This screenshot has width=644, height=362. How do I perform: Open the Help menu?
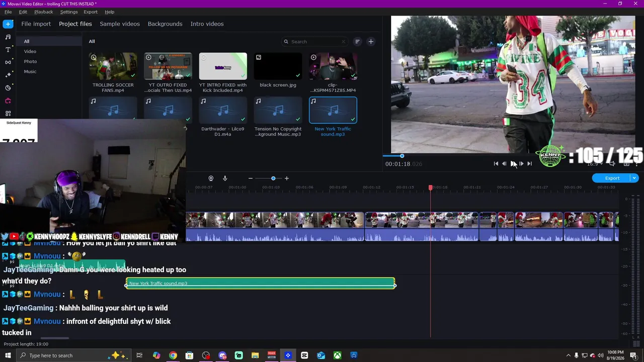(110, 12)
